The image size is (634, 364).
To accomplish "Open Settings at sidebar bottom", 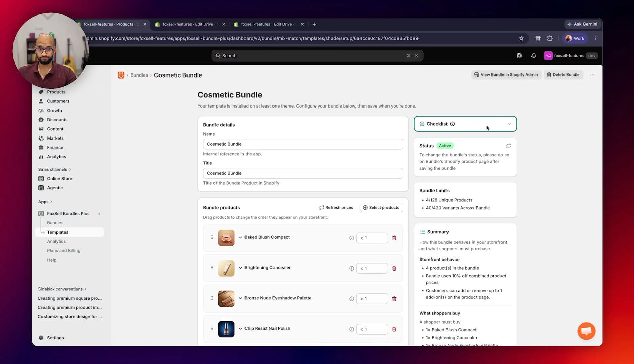I will click(x=55, y=338).
